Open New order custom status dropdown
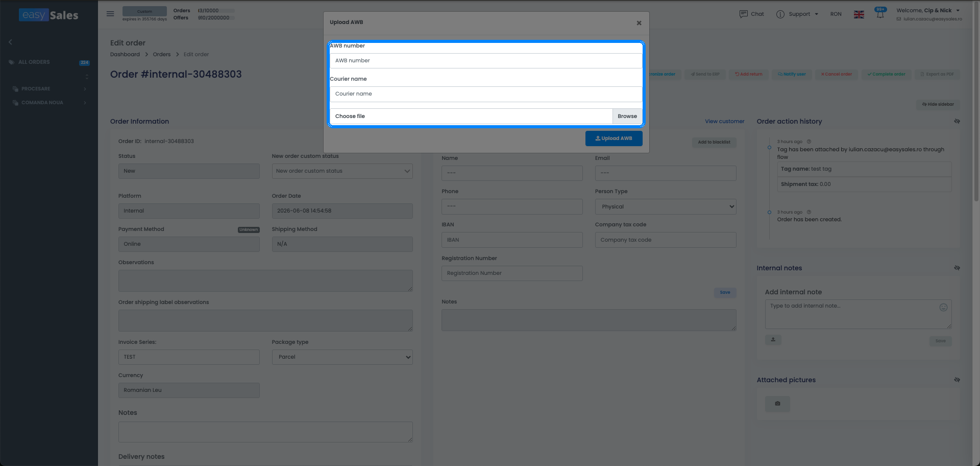This screenshot has height=466, width=980. 342,171
